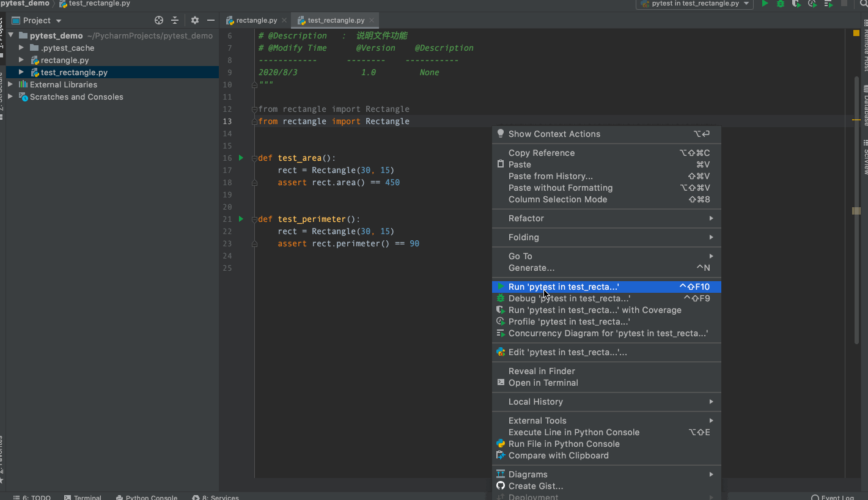This screenshot has width=868, height=500.
Task: Collapse the pytest_demo root folder
Action: click(x=11, y=35)
